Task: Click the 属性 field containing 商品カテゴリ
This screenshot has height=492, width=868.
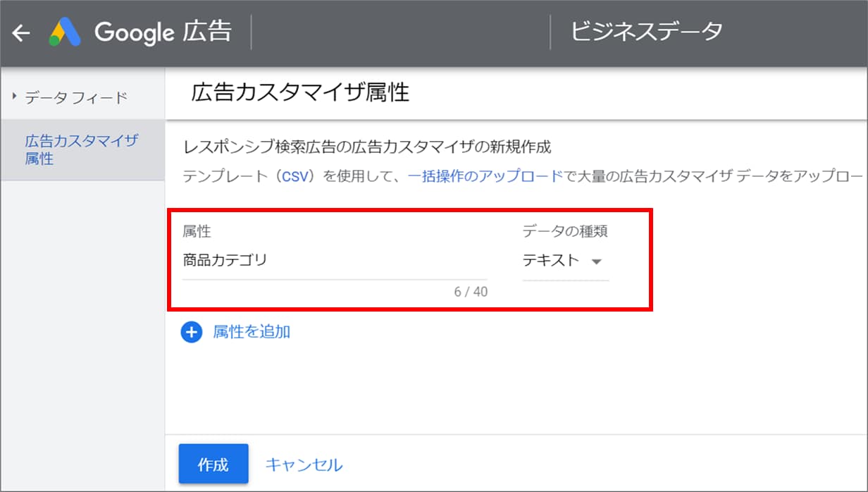Action: point(334,260)
